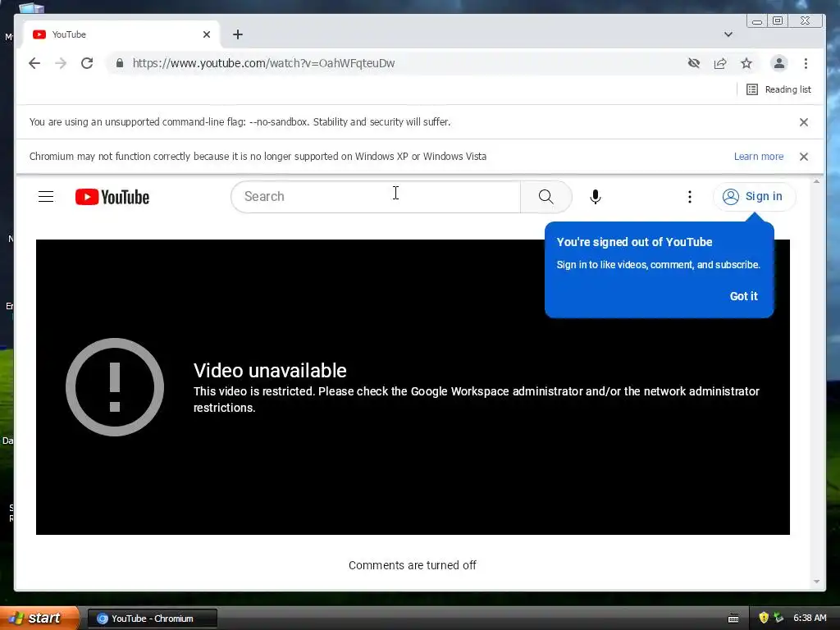Restore down the Chromium window
The width and height of the screenshot is (840, 630).
[x=778, y=21]
